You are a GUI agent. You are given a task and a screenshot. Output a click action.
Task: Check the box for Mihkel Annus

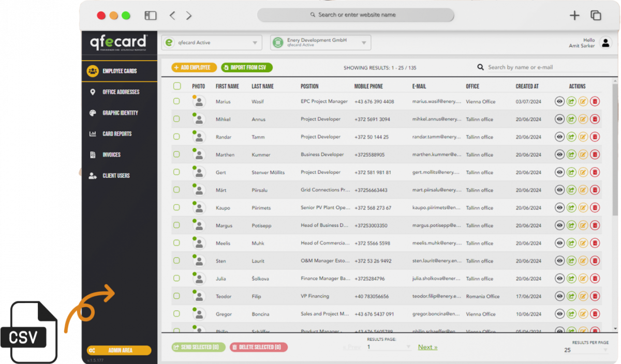(x=176, y=119)
